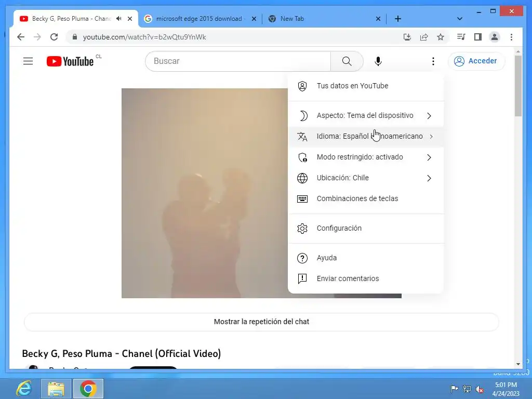Click Mostrar la repetición del chat
The image size is (532, 399).
261,322
